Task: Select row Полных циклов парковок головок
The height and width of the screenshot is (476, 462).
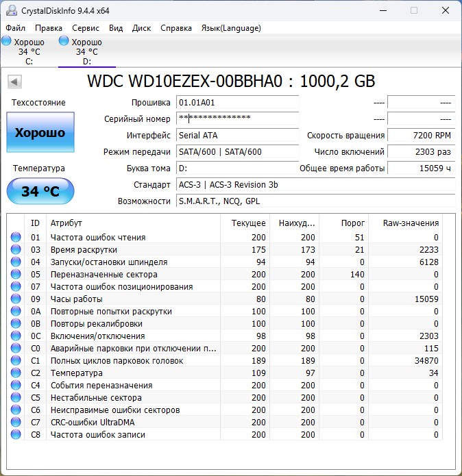Action: click(x=225, y=361)
